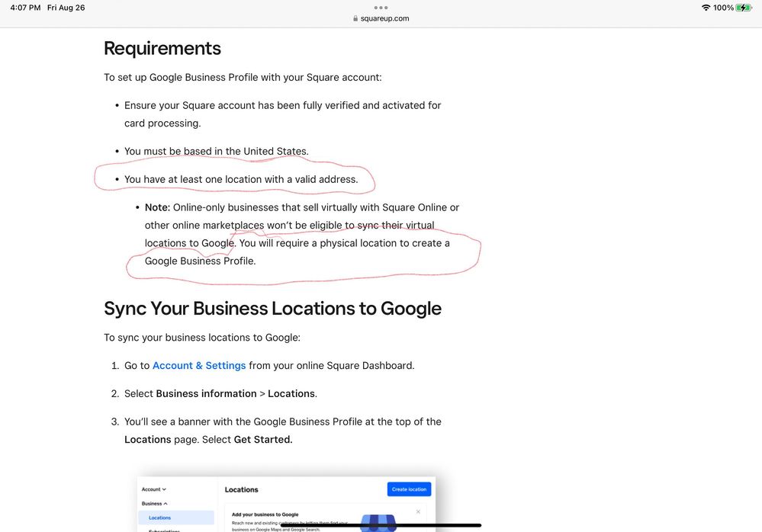Image resolution: width=762 pixels, height=532 pixels.
Task: Click the Sync Your Business Locations heading
Action: pos(272,309)
